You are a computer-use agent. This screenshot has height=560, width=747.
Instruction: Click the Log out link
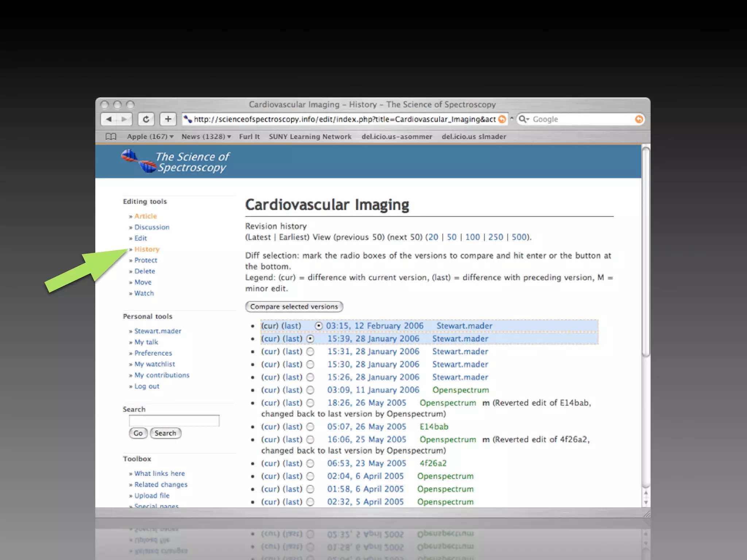pyautogui.click(x=147, y=386)
